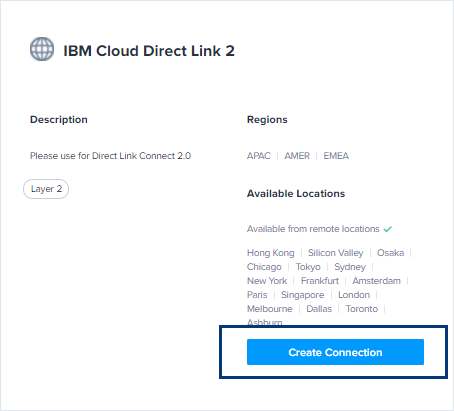Viewport: 454px width, 411px height.
Task: Click the Description heading
Action: coord(59,120)
